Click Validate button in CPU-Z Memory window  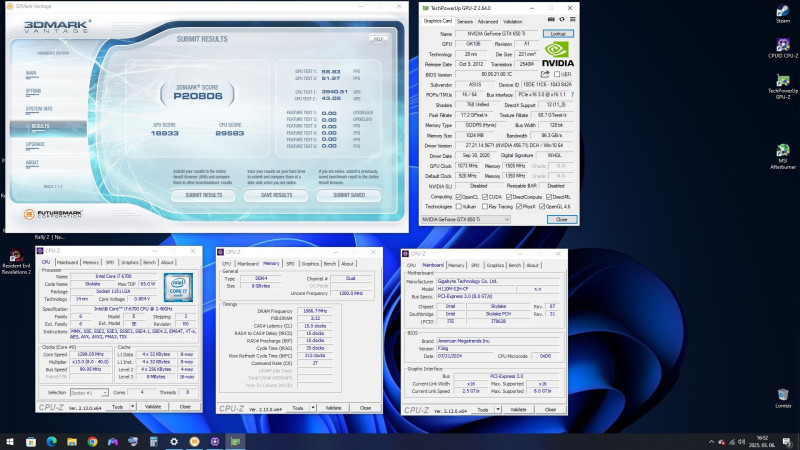(333, 408)
